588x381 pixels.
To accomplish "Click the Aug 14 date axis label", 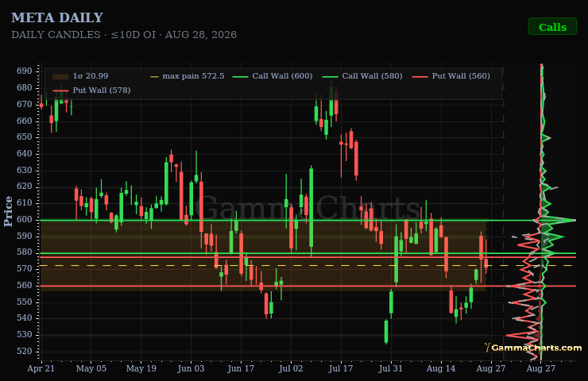I will point(441,368).
